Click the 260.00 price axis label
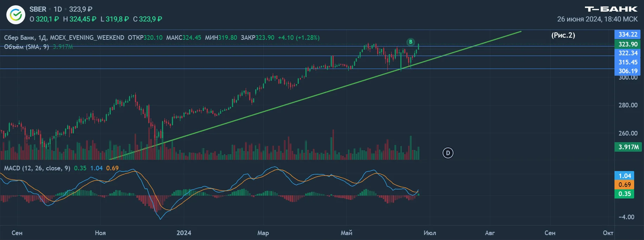This screenshot has height=240, width=644. click(628, 133)
